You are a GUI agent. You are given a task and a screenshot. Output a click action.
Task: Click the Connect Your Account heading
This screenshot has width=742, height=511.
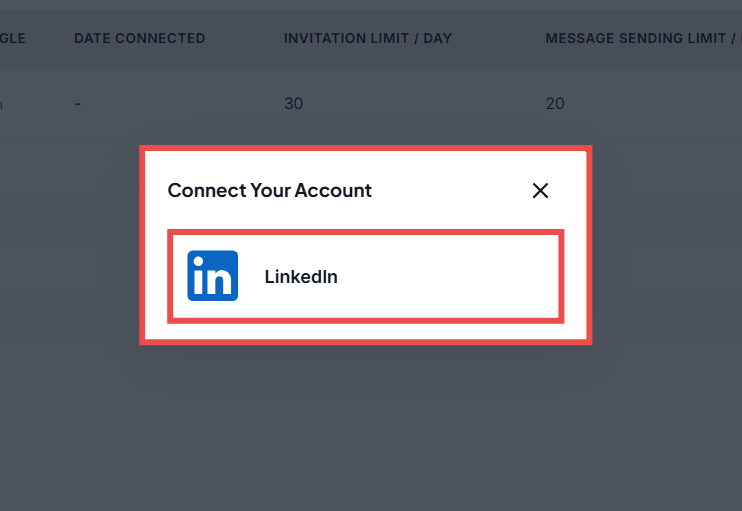[x=269, y=190]
